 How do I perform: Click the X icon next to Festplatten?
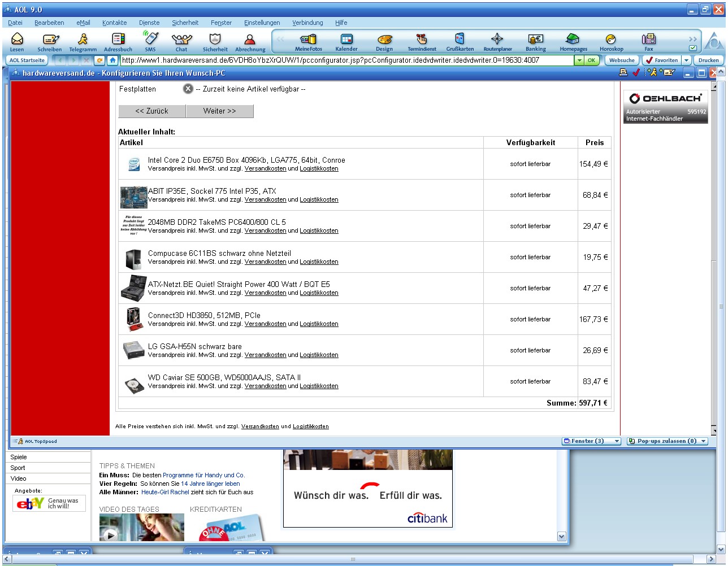pos(188,89)
